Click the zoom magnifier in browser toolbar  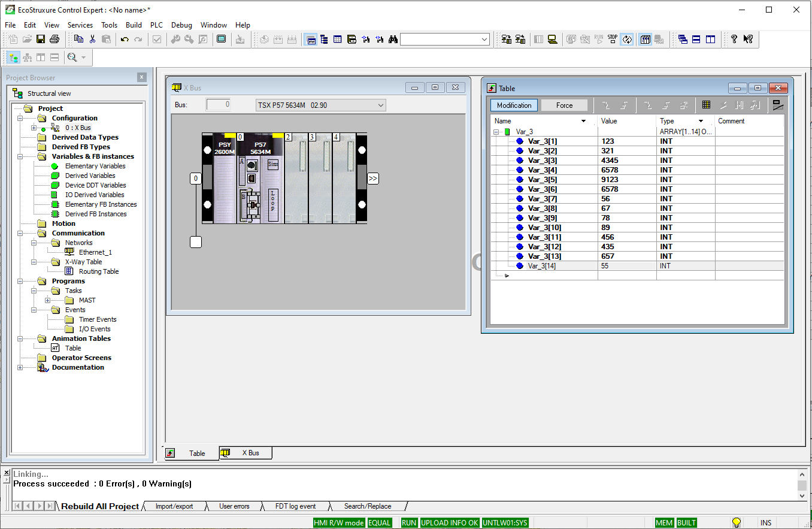[72, 58]
